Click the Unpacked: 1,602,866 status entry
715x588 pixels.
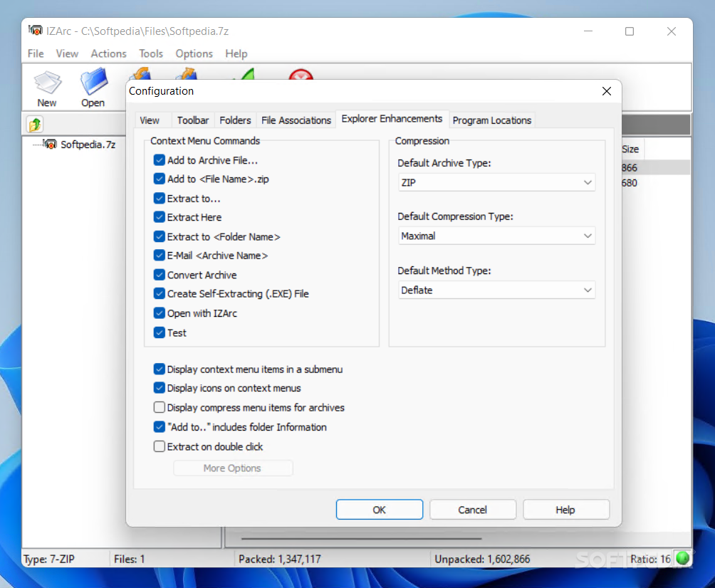482,559
